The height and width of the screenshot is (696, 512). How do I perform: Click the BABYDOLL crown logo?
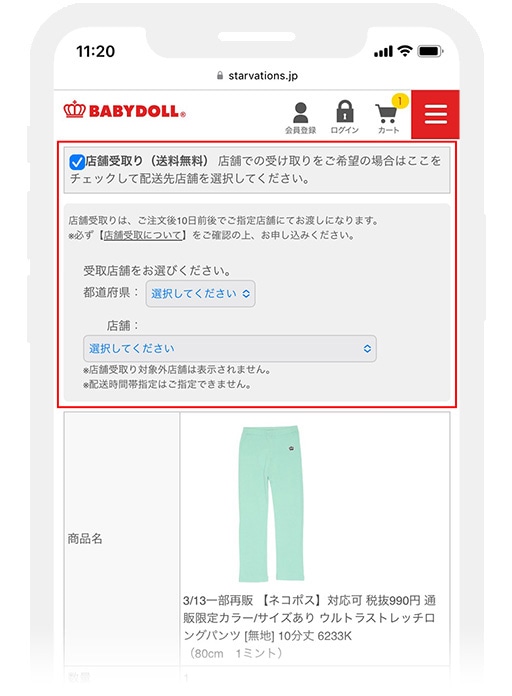click(x=124, y=110)
